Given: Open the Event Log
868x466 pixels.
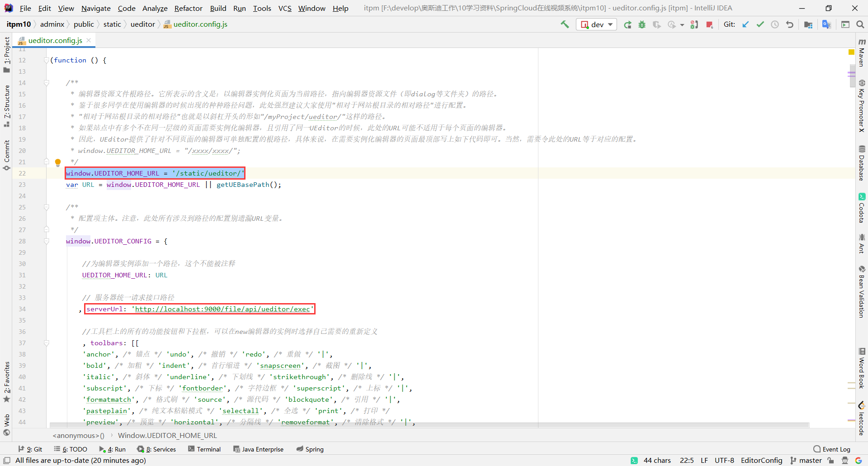Looking at the screenshot, I should click(832, 449).
